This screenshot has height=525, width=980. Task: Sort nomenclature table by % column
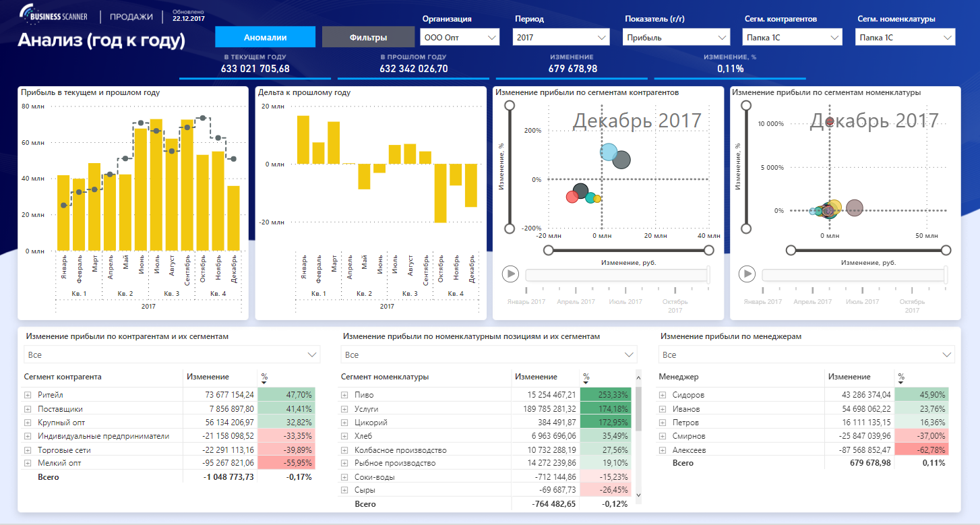point(586,377)
